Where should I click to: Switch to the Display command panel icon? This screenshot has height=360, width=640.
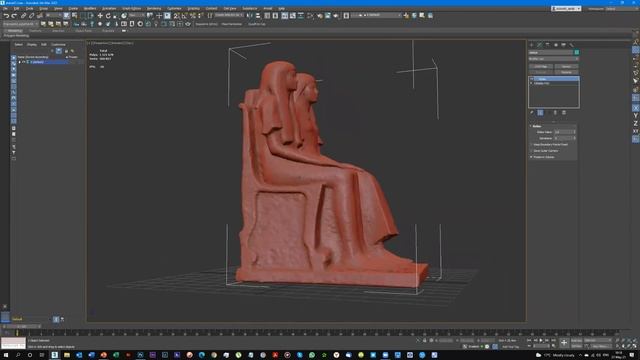point(563,44)
